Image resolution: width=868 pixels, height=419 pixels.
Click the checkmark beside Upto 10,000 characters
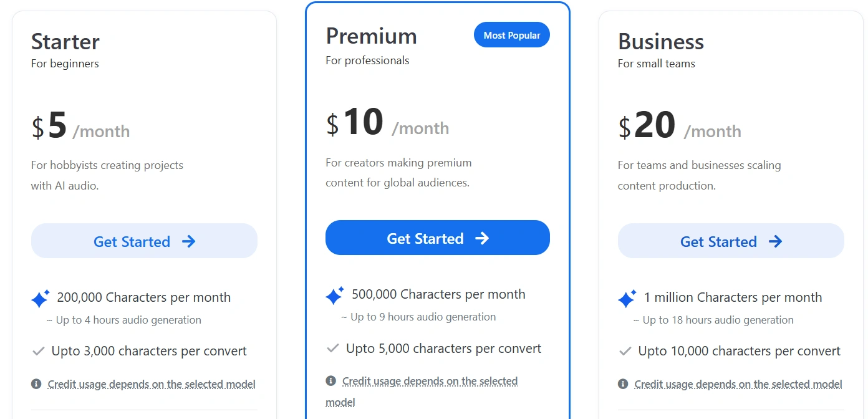(625, 352)
